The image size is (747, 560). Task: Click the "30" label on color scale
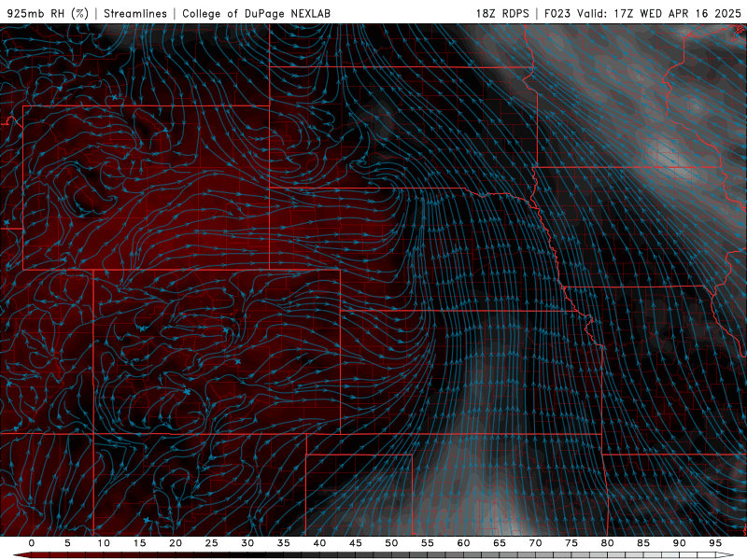pyautogui.click(x=247, y=543)
